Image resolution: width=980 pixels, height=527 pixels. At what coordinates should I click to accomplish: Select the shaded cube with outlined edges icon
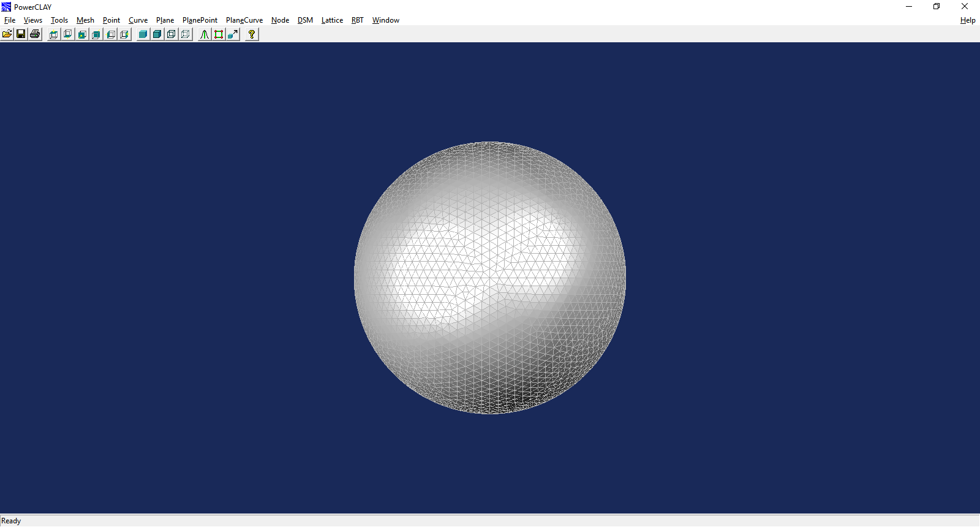[x=157, y=34]
